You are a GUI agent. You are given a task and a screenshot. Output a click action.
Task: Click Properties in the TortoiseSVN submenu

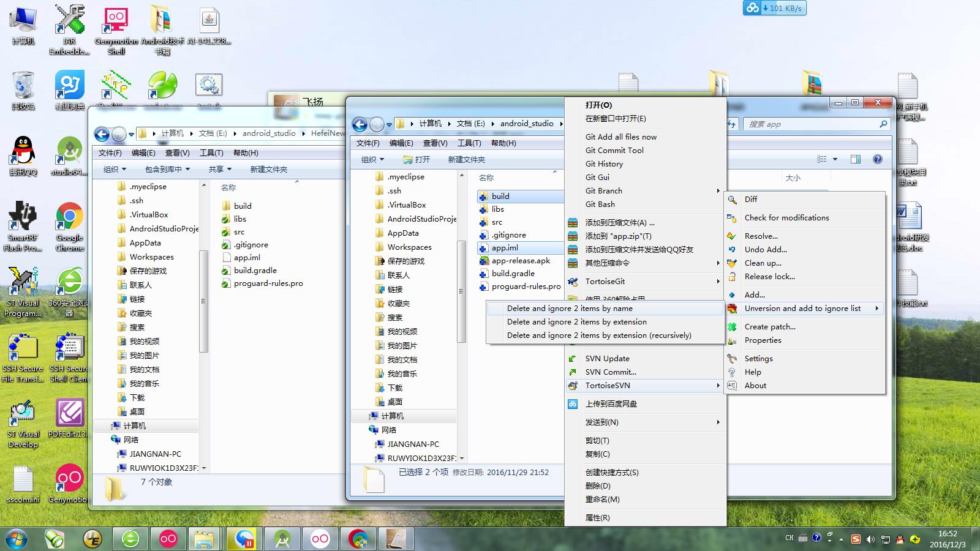coord(763,340)
